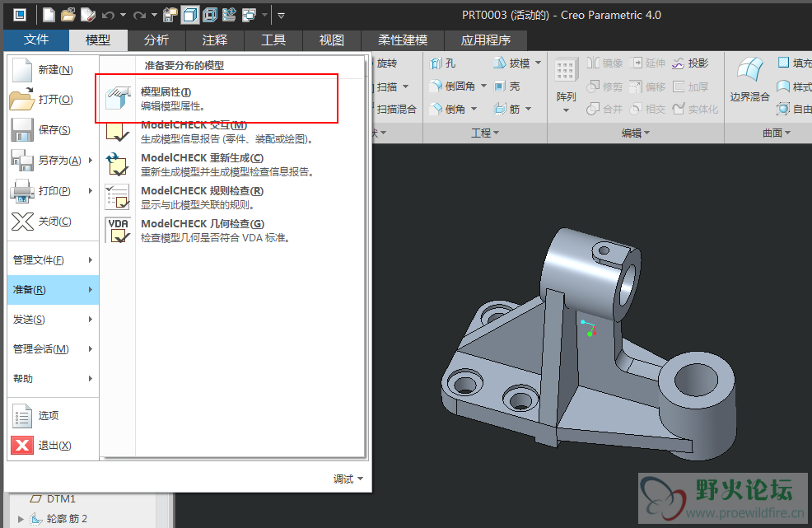Click the 边界混合 boundary blend tool
The height and width of the screenshot is (528, 812).
[750, 81]
